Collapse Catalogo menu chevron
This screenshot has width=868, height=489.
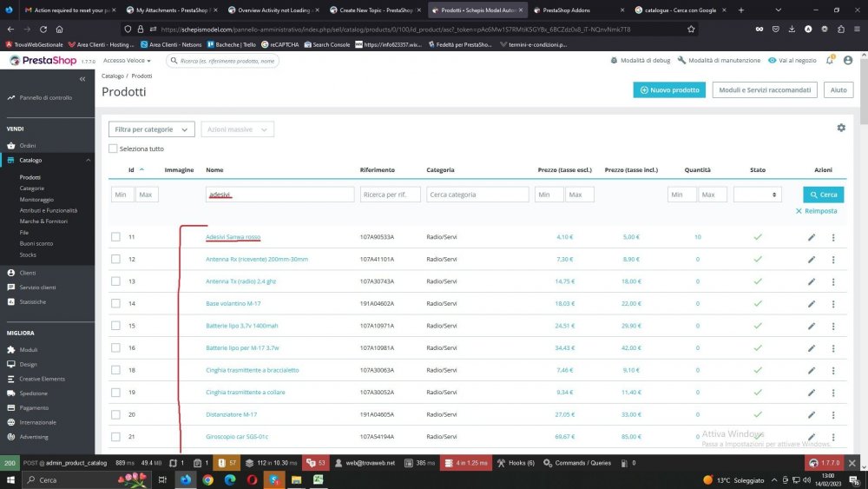click(88, 160)
